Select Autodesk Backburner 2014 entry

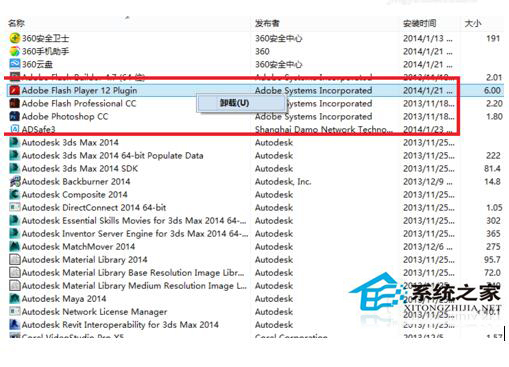[x=76, y=181]
